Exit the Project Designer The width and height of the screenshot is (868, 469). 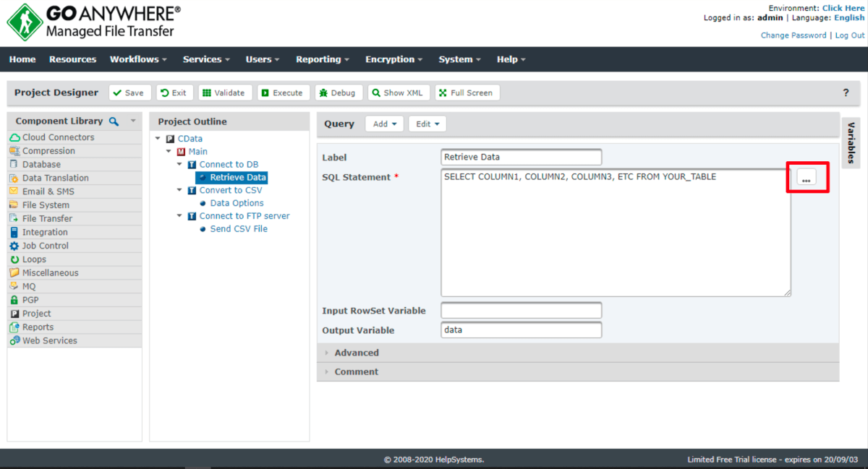174,92
